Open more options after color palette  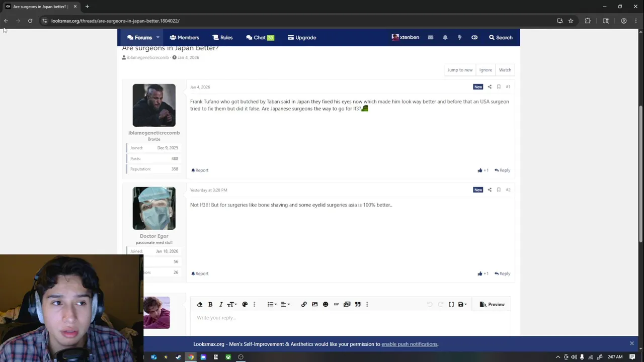pyautogui.click(x=255, y=304)
